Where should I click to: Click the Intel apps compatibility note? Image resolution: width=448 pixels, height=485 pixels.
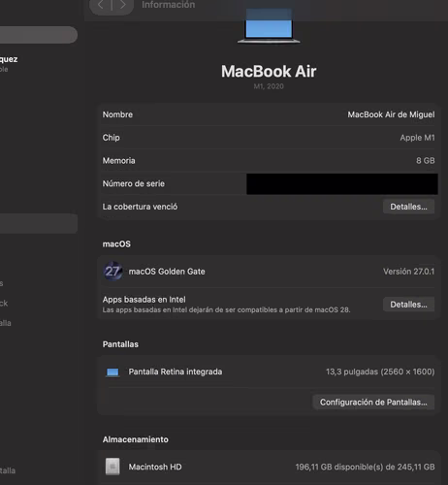[226, 309]
